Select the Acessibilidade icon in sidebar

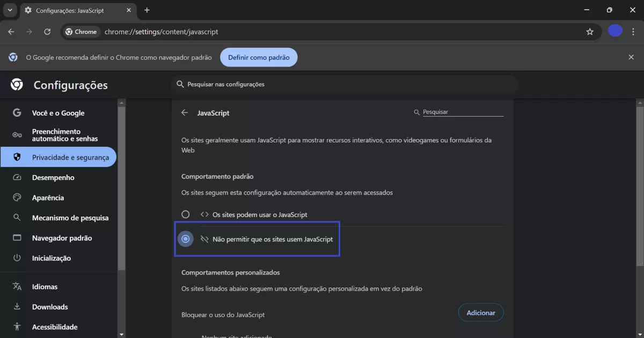click(x=17, y=327)
